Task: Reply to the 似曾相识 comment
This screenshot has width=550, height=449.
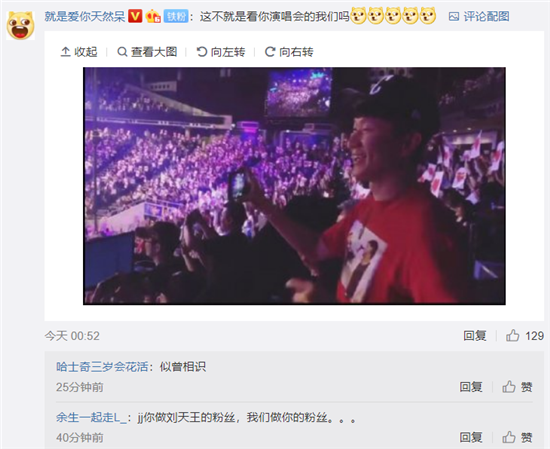Action: (471, 387)
